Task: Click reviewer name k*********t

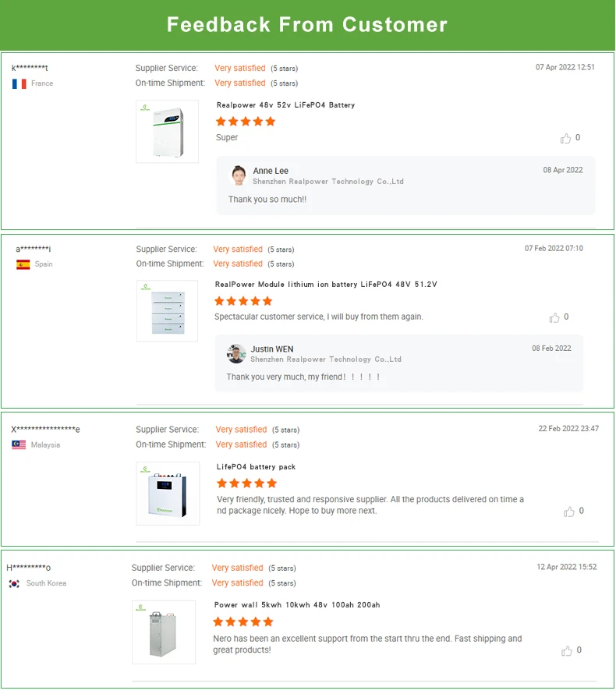Action: coord(30,68)
